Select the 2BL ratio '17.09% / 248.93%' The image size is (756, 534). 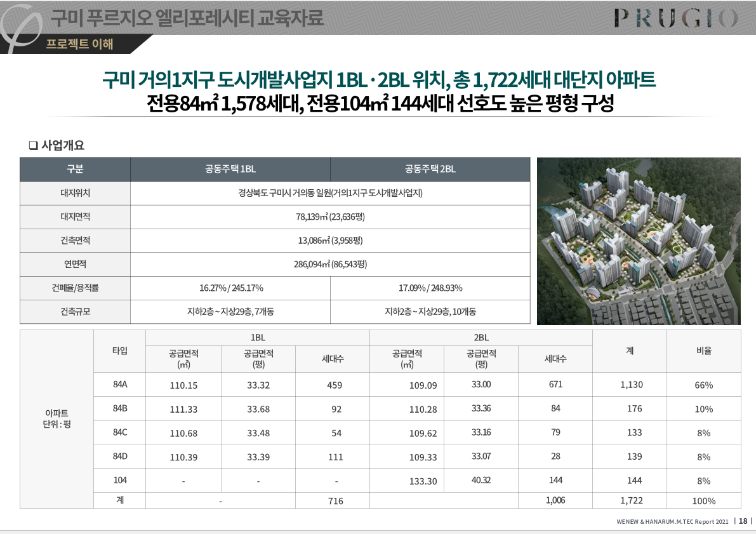430,288
